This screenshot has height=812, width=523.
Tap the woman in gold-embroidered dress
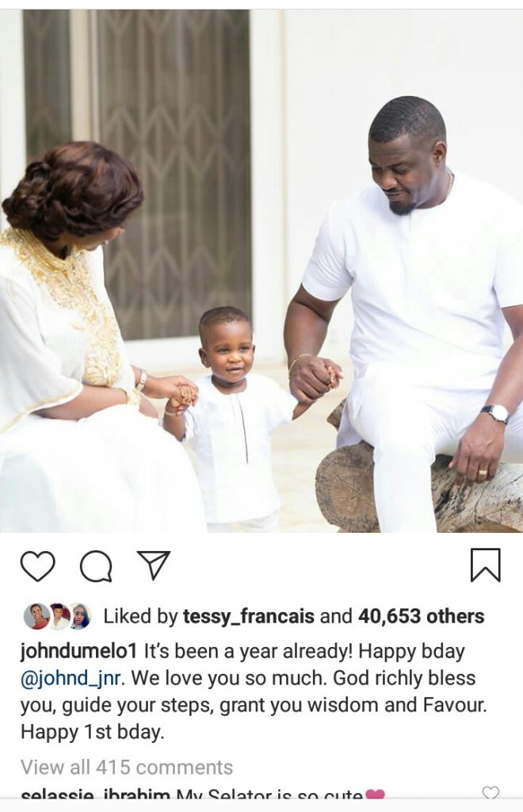tap(78, 336)
